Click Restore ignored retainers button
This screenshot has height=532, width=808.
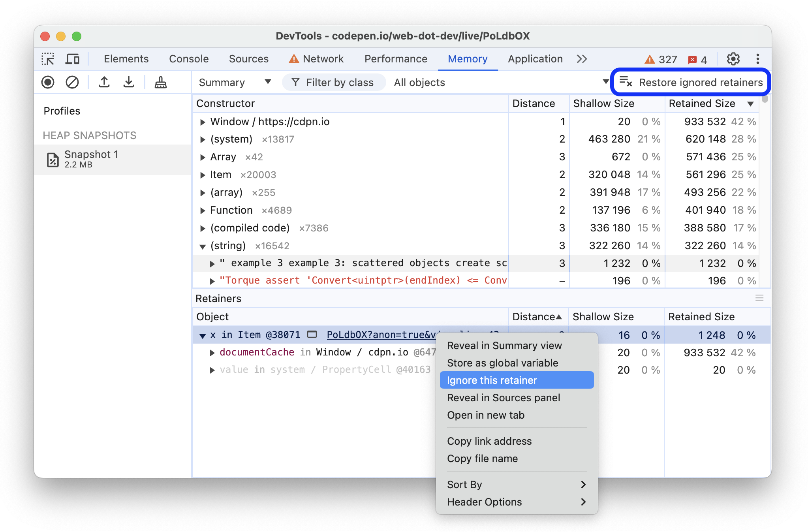pos(690,83)
